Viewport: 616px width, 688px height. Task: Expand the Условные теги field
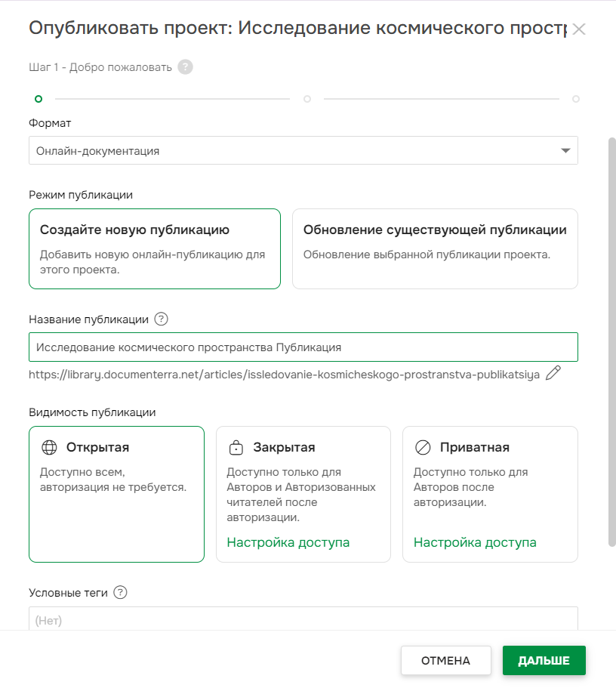point(303,619)
